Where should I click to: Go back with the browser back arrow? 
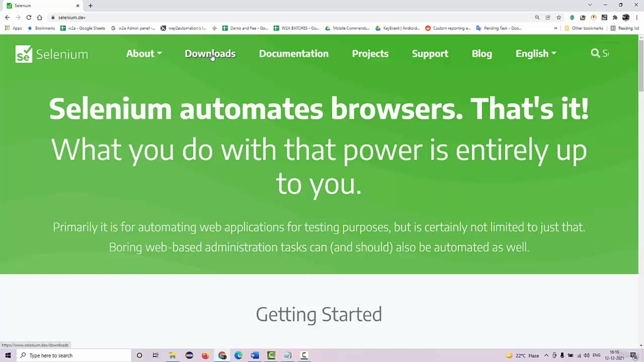pos(7,17)
